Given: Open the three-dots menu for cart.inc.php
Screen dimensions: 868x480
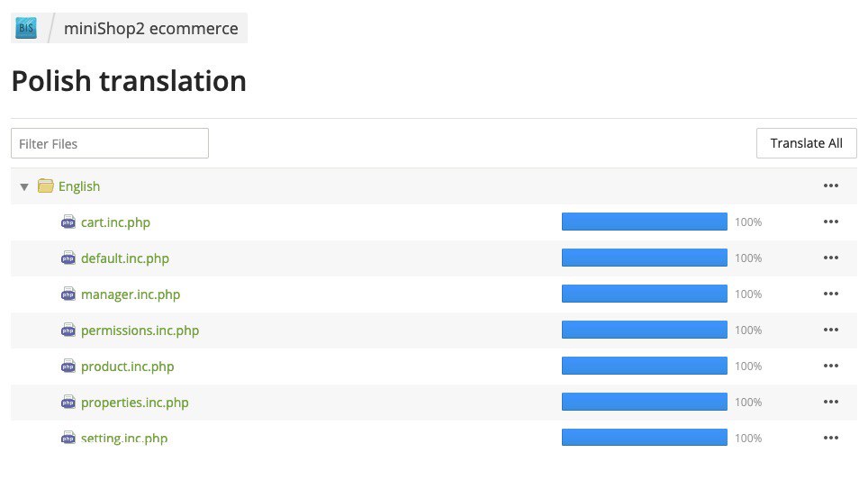Looking at the screenshot, I should tap(830, 222).
